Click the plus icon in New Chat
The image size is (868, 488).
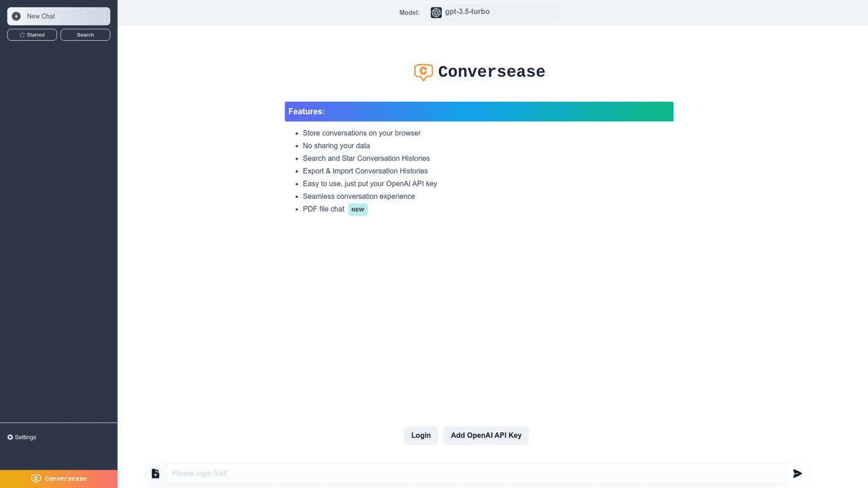click(x=15, y=16)
